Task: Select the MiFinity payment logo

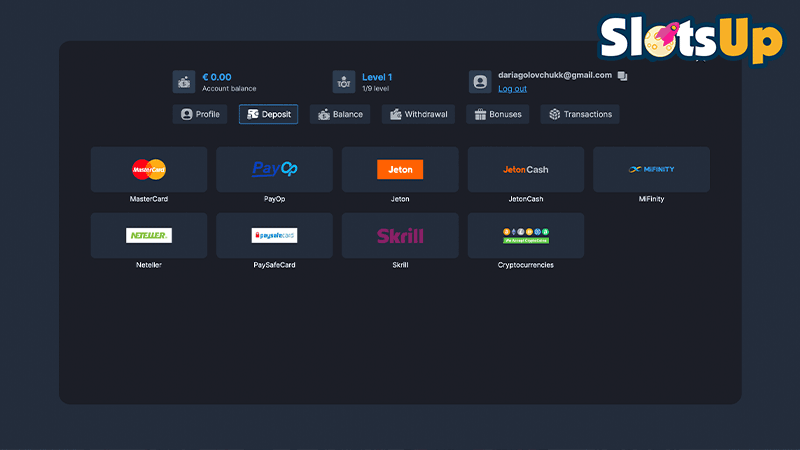Action: click(x=652, y=169)
